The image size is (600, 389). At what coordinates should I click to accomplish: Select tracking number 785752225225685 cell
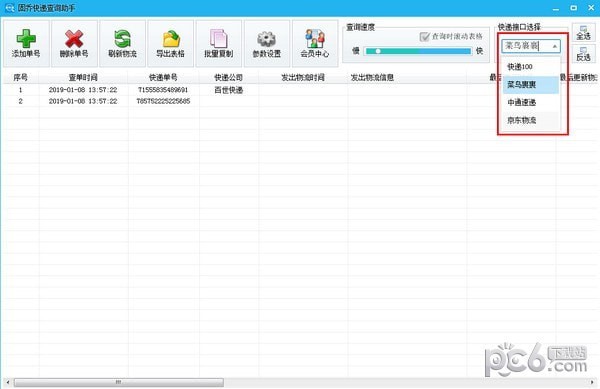[x=163, y=101]
